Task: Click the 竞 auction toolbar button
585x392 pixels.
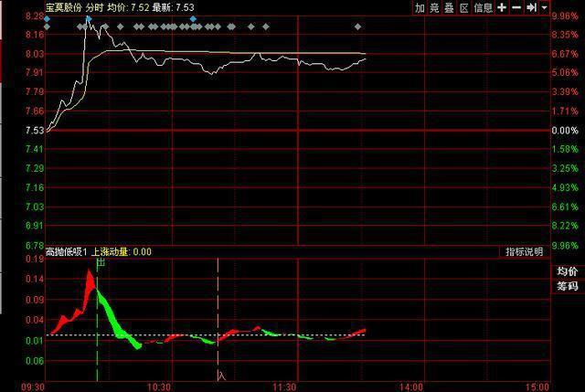Action: point(434,7)
